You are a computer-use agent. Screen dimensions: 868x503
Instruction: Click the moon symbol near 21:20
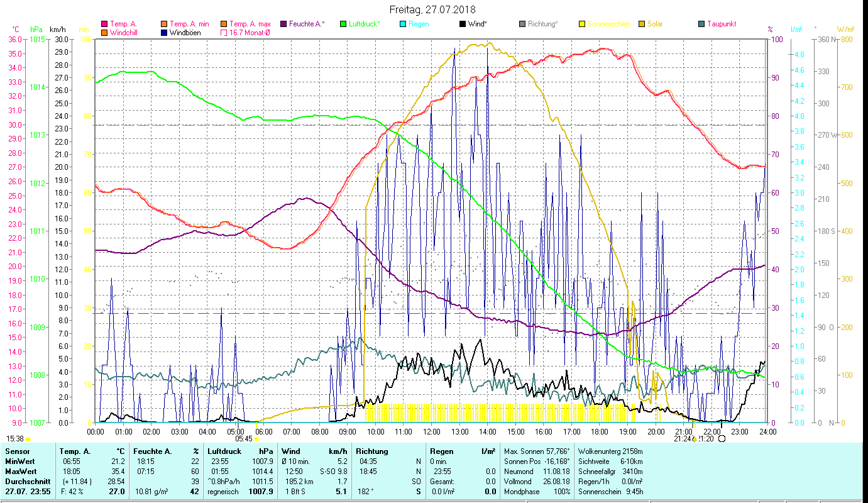[722, 439]
